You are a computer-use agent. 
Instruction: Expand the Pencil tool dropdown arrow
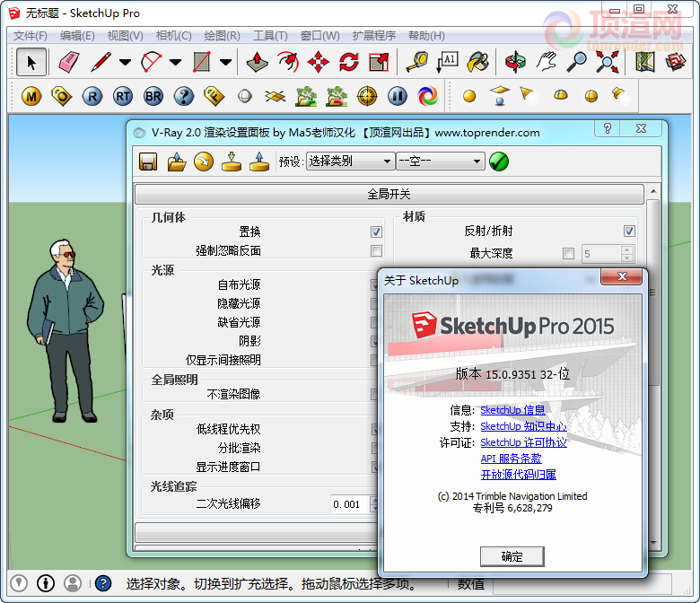click(125, 62)
